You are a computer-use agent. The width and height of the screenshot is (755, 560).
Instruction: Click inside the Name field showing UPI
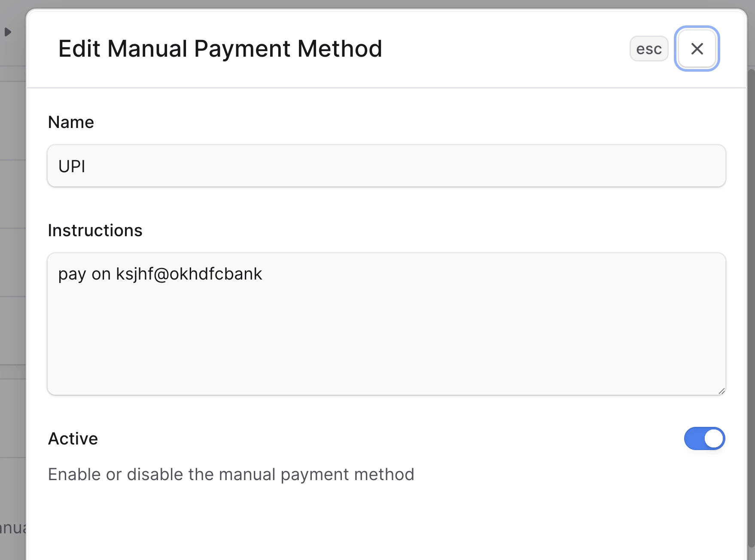coord(386,166)
